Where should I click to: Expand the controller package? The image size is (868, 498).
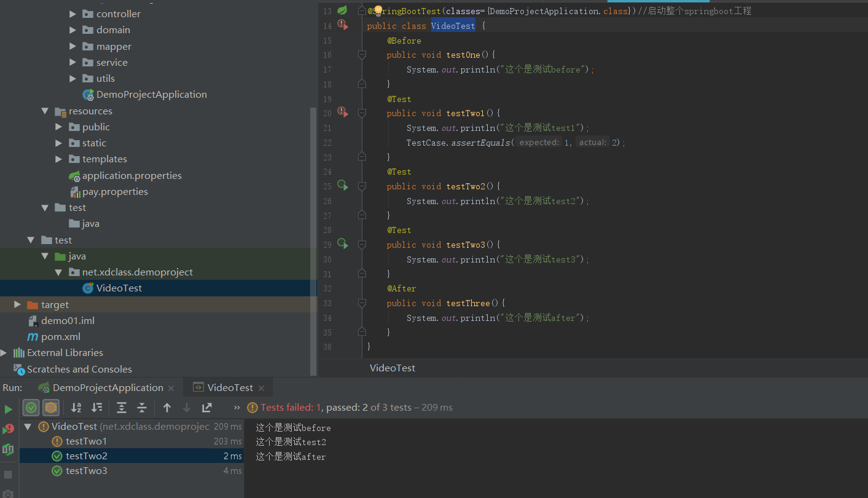[x=72, y=14]
